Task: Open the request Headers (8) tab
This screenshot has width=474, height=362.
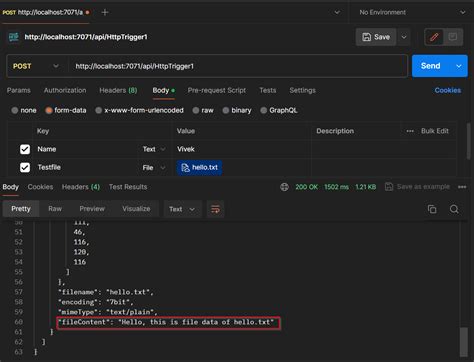Action: (118, 90)
